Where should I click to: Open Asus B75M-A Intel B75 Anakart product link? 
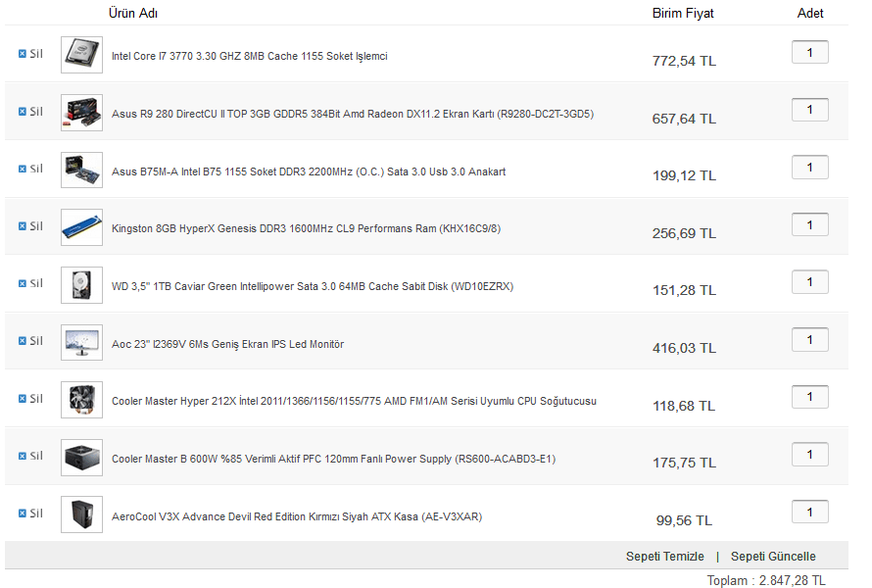[x=309, y=171]
